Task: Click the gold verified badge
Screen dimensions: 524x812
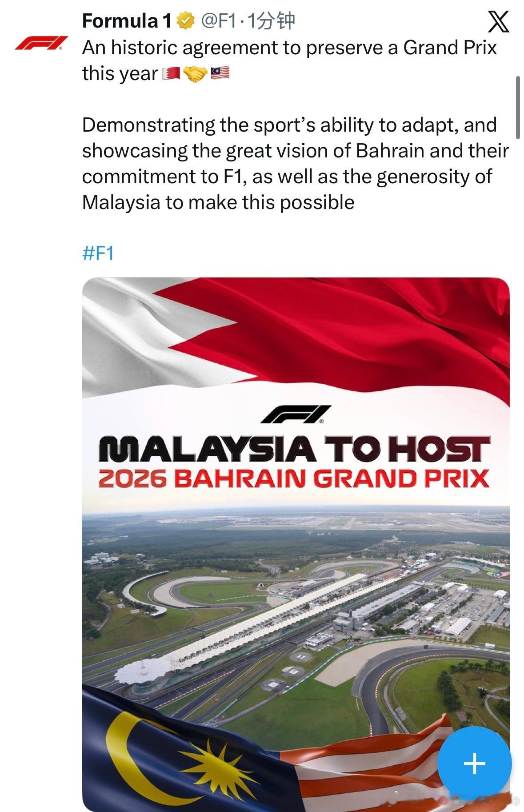Action: [x=186, y=21]
